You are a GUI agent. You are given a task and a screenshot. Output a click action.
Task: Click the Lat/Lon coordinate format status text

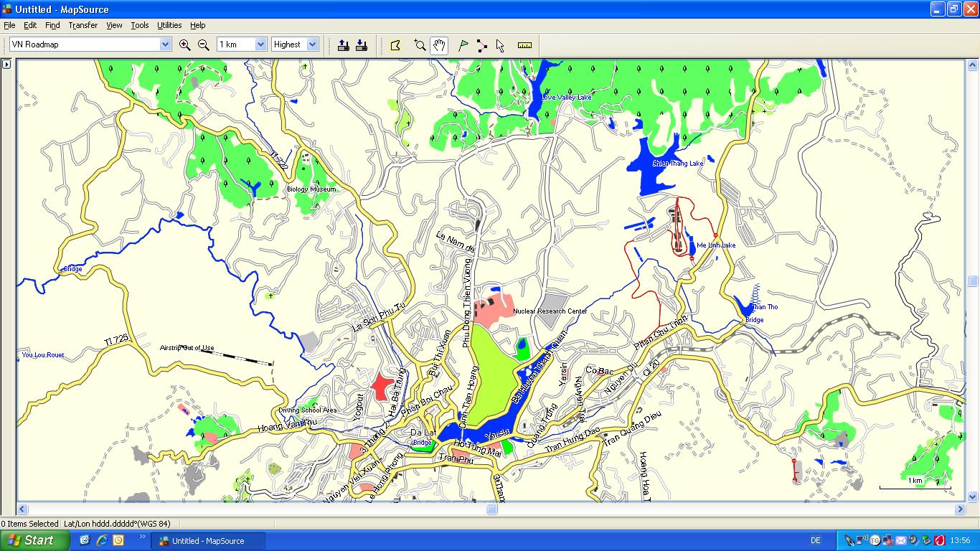tap(117, 524)
